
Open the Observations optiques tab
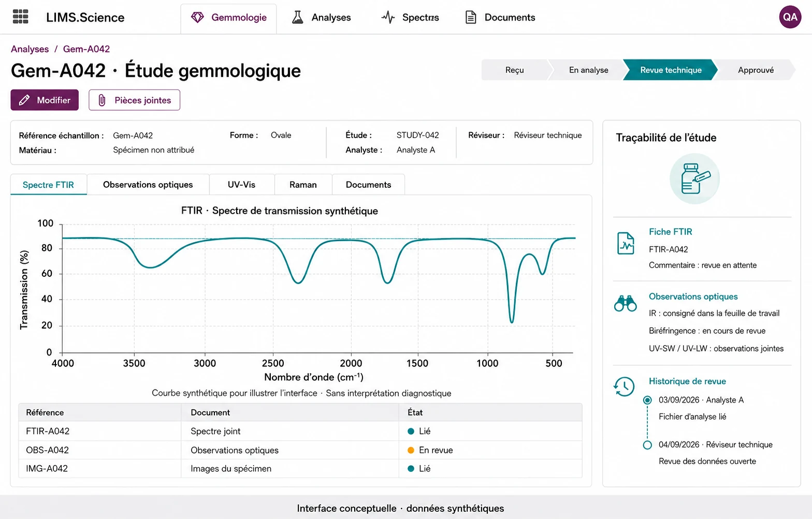148,185
